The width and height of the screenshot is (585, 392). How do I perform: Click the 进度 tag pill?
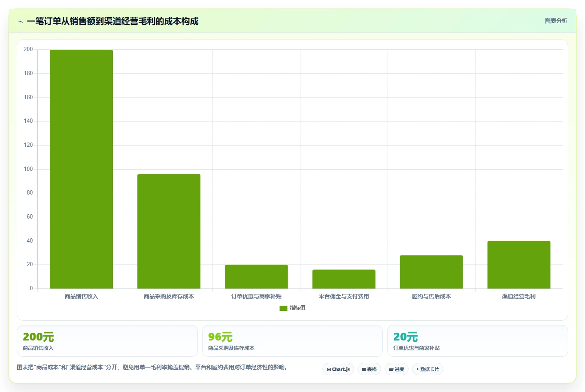click(397, 369)
